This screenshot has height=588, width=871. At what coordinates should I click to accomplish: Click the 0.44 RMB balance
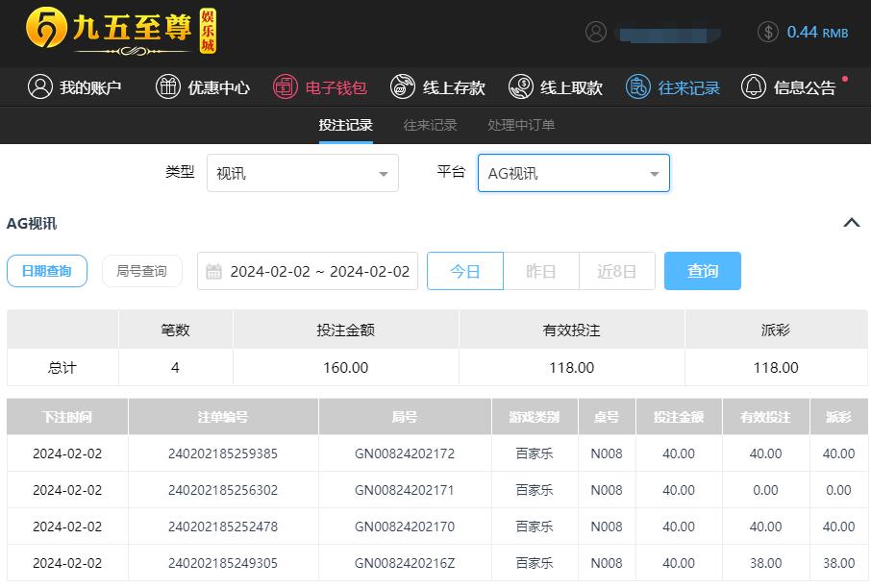point(817,33)
